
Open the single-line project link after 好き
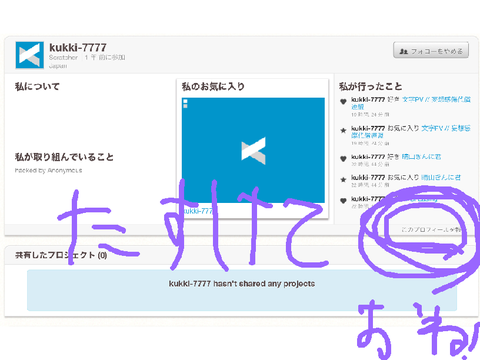coord(421,157)
